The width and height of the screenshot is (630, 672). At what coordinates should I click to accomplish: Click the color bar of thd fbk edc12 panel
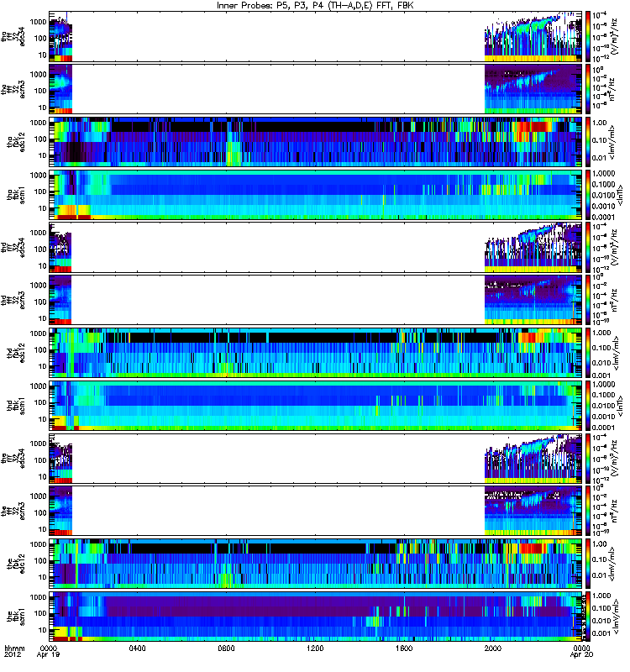coord(587,353)
